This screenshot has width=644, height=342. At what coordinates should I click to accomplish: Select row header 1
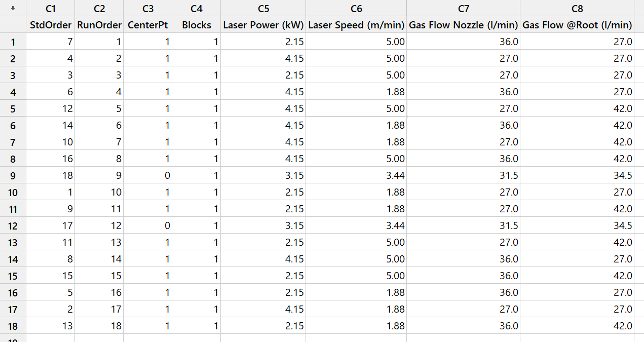tap(13, 42)
